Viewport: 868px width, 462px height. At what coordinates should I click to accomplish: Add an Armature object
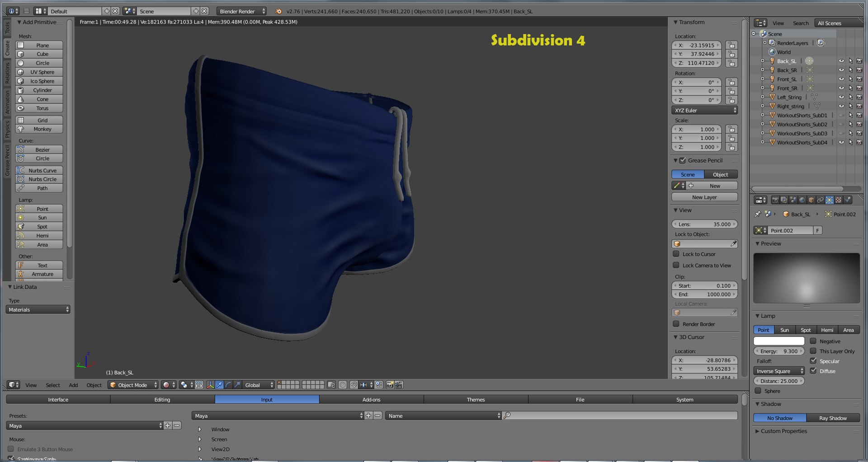pyautogui.click(x=39, y=274)
